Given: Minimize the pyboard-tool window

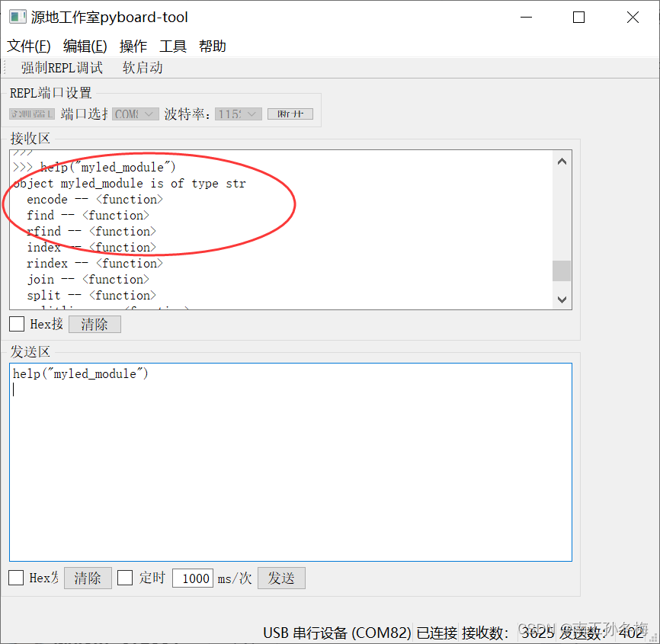Looking at the screenshot, I should click(x=526, y=18).
